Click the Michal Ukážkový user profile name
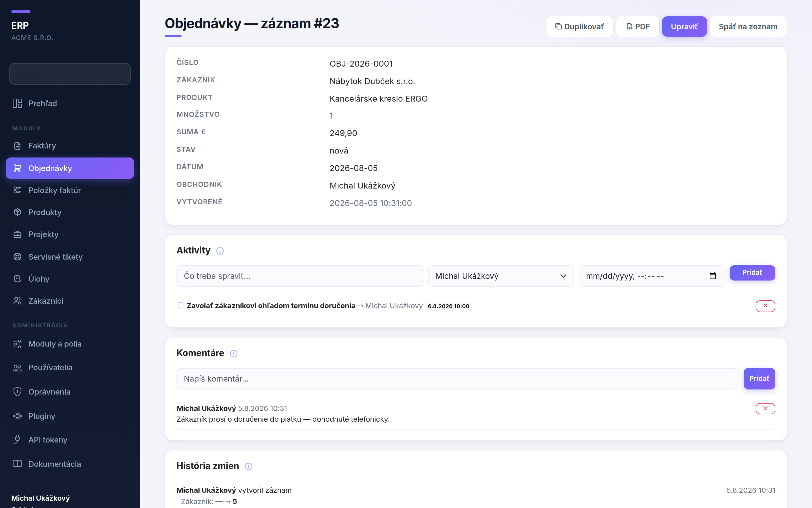The image size is (812, 508). tap(41, 498)
